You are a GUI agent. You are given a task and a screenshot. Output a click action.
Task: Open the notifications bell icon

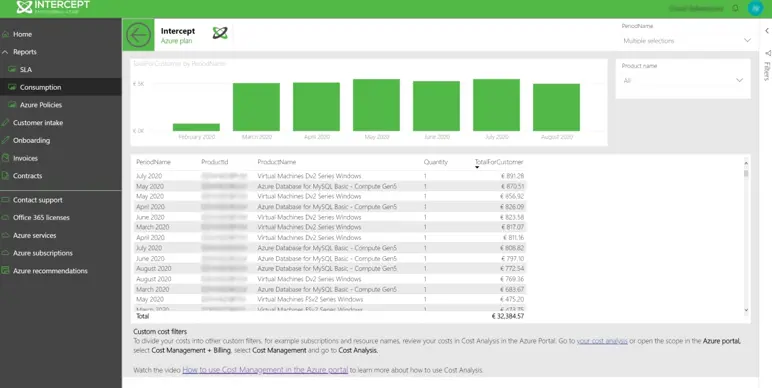[x=735, y=8]
